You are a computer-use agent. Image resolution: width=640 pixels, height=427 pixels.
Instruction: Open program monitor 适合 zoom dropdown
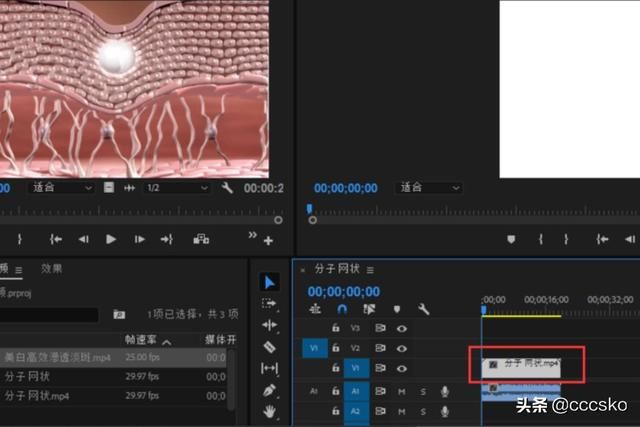430,187
